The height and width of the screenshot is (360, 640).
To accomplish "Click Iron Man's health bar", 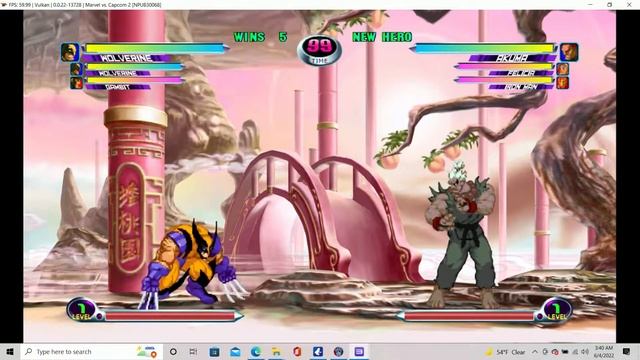I will point(504,80).
